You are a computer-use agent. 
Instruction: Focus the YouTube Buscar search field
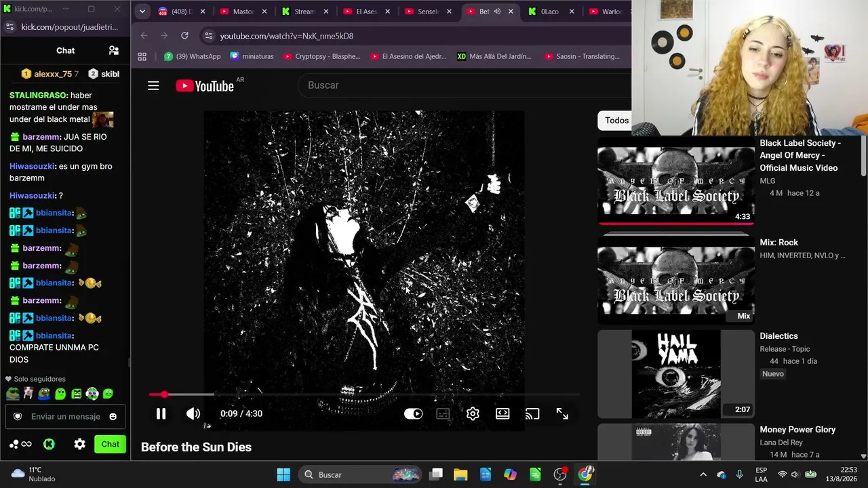(465, 85)
